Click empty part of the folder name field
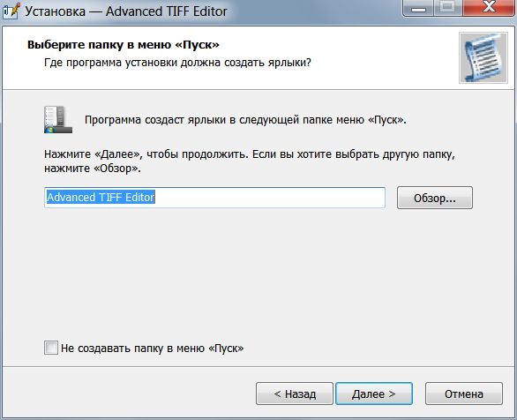The height and width of the screenshot is (420, 517). pyautogui.click(x=270, y=198)
